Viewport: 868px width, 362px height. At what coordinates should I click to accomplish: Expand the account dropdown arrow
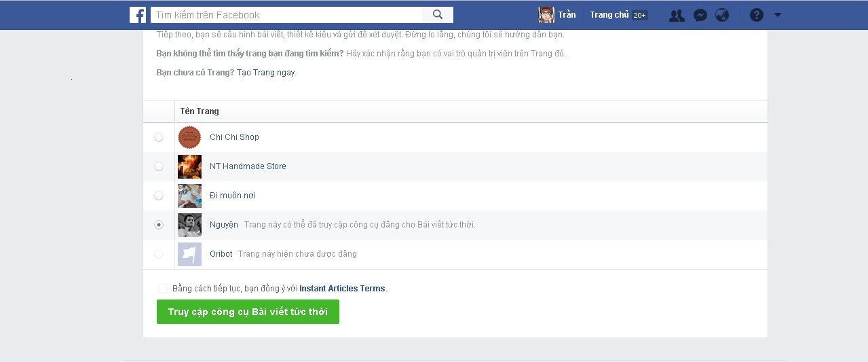click(778, 15)
